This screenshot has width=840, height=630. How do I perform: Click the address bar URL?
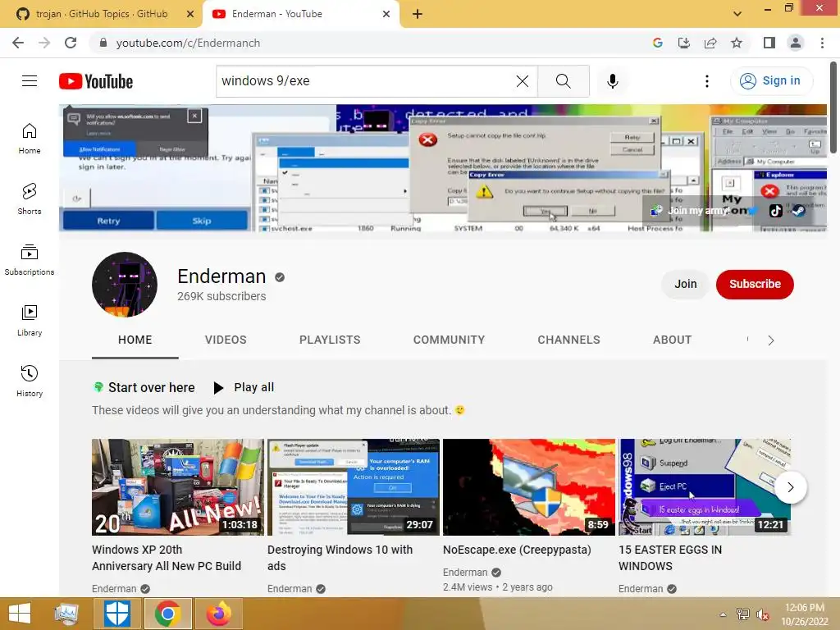coord(188,43)
